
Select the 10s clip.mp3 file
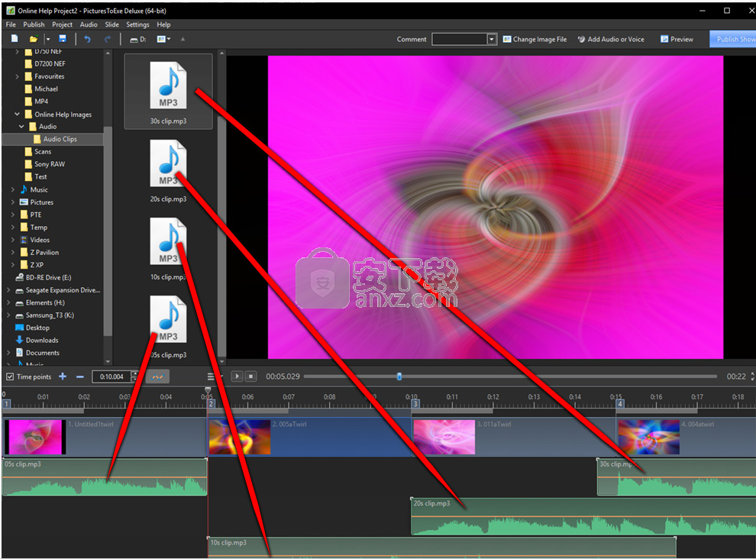[168, 248]
